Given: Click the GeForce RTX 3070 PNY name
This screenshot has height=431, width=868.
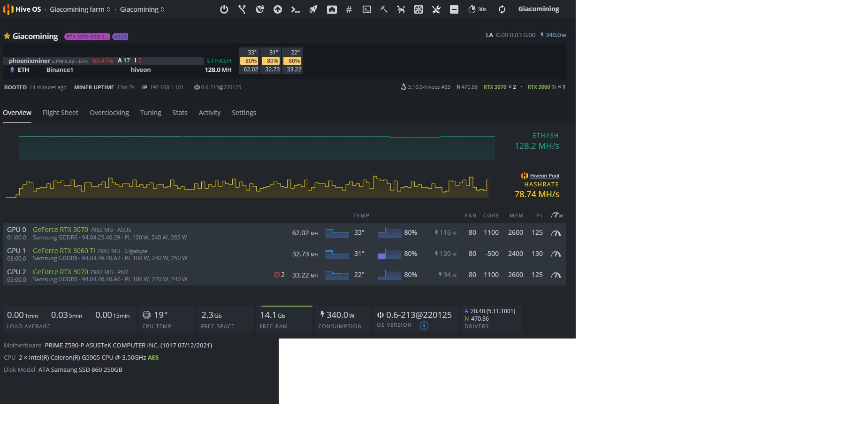Looking at the screenshot, I should [61, 272].
